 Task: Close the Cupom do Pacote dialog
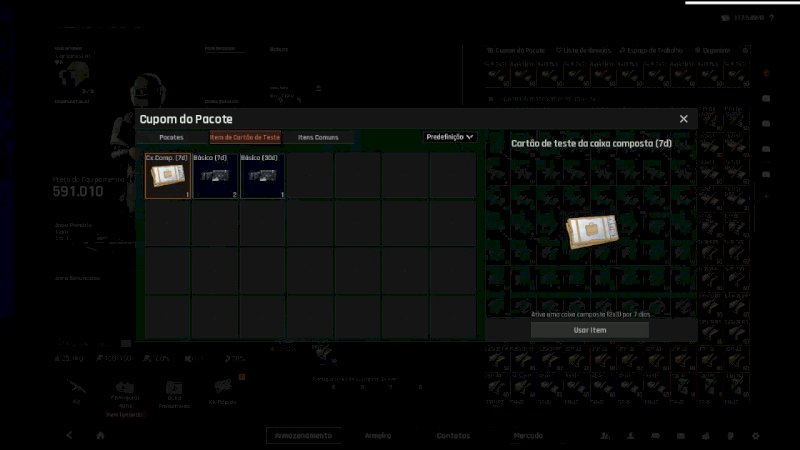pyautogui.click(x=683, y=119)
